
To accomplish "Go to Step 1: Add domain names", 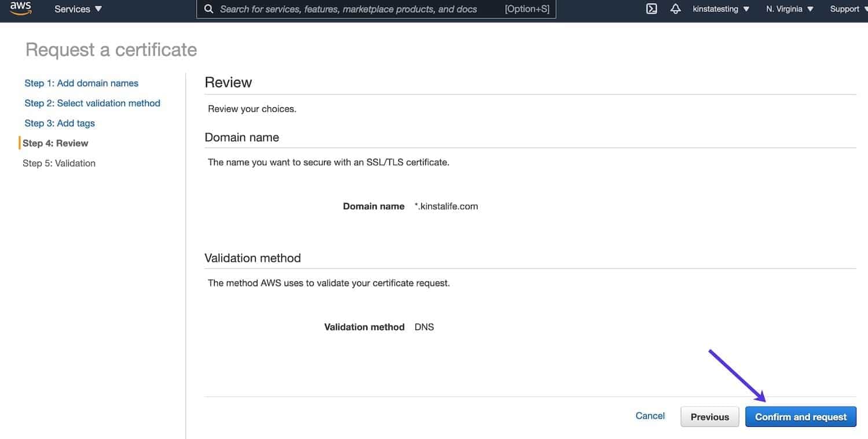I will pos(81,83).
